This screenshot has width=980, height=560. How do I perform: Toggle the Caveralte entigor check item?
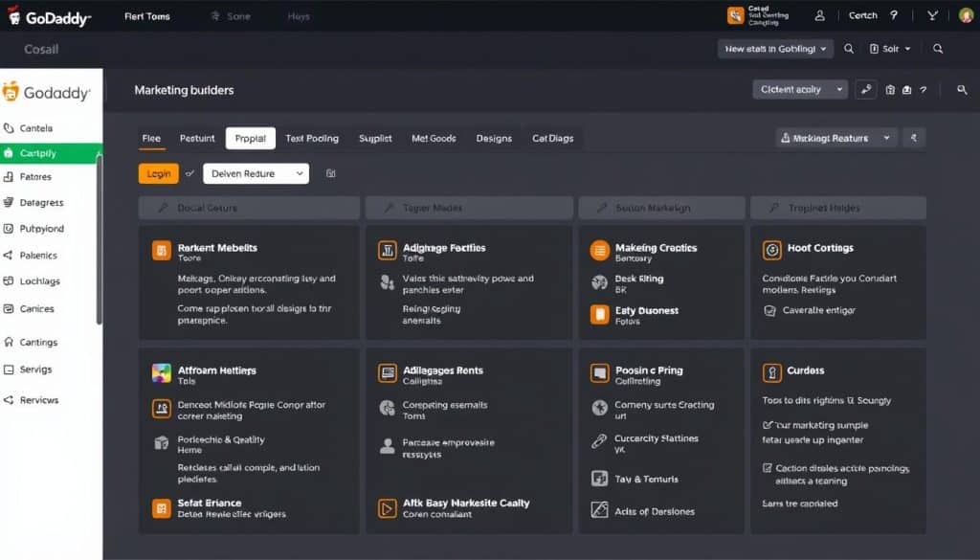770,310
